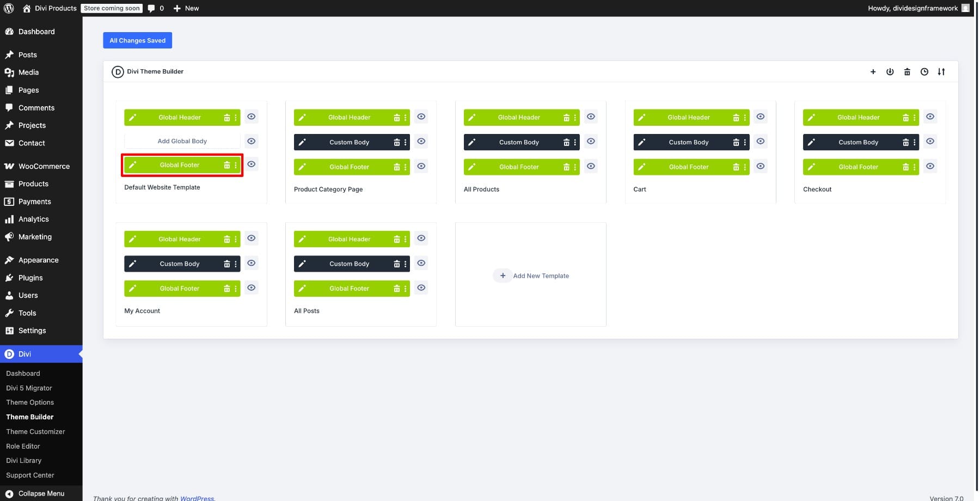This screenshot has width=980, height=501.
Task: Open the three-dot options menu of Default Website Template's Global Footer
Action: pos(236,165)
